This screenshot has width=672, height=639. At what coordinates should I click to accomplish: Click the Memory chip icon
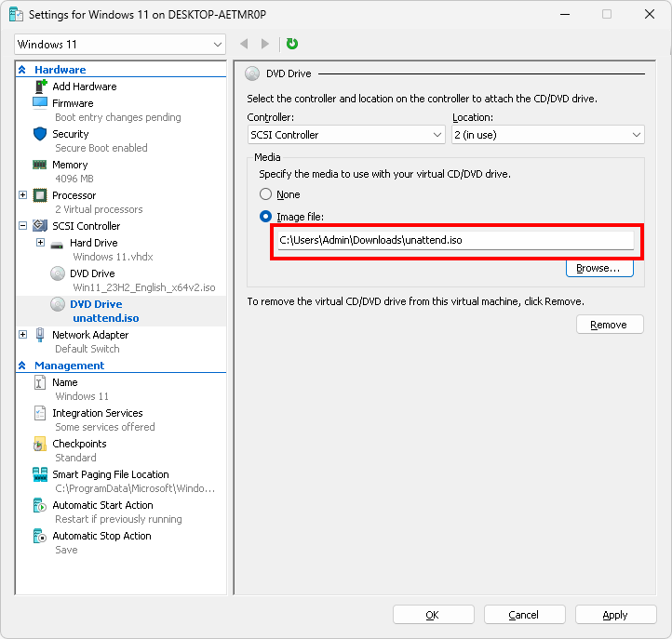tap(40, 165)
